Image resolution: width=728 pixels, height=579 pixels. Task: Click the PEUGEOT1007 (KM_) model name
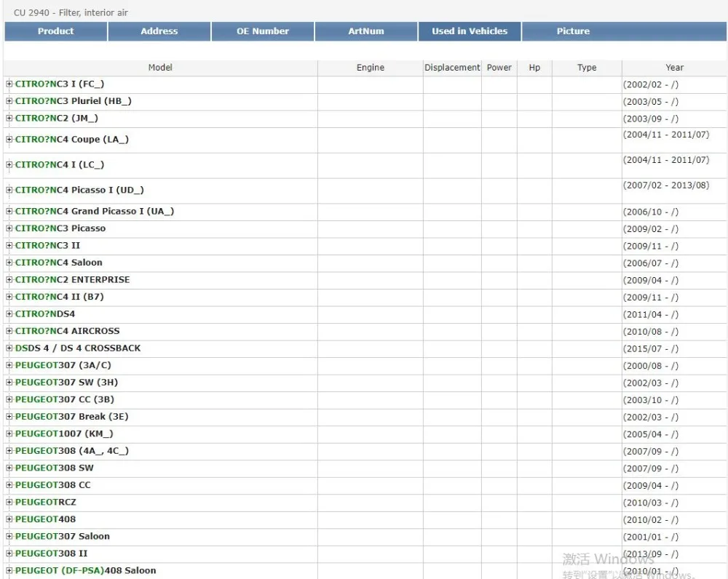coord(64,434)
